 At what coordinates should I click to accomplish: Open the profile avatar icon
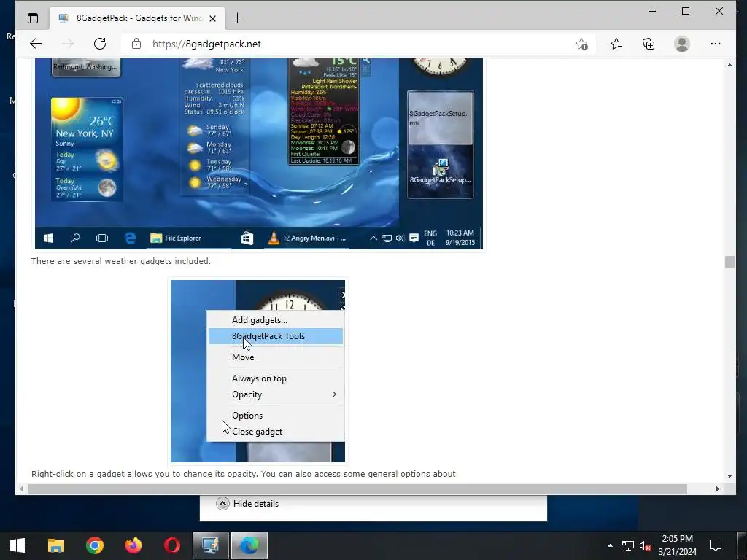point(682,44)
